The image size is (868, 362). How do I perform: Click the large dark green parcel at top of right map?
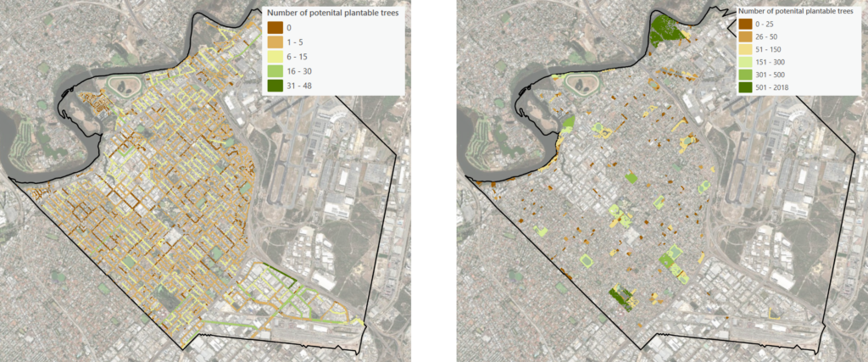[x=664, y=30]
